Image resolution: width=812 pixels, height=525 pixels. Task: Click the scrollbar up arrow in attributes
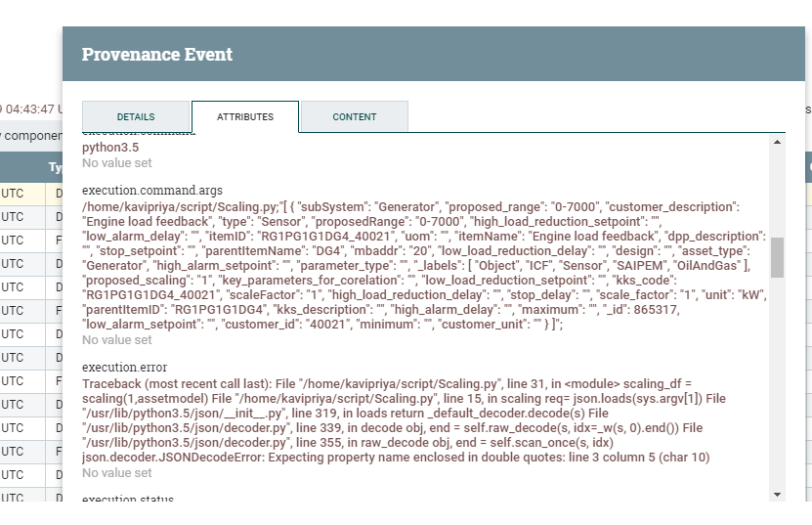777,142
